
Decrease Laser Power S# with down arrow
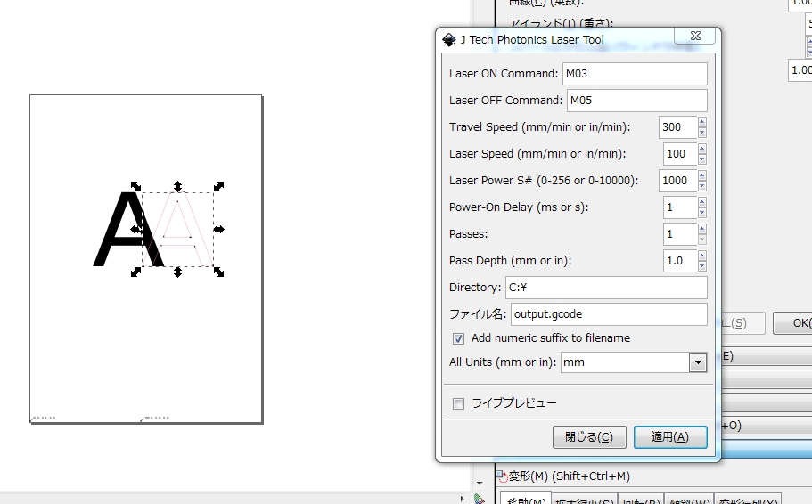[x=701, y=186]
